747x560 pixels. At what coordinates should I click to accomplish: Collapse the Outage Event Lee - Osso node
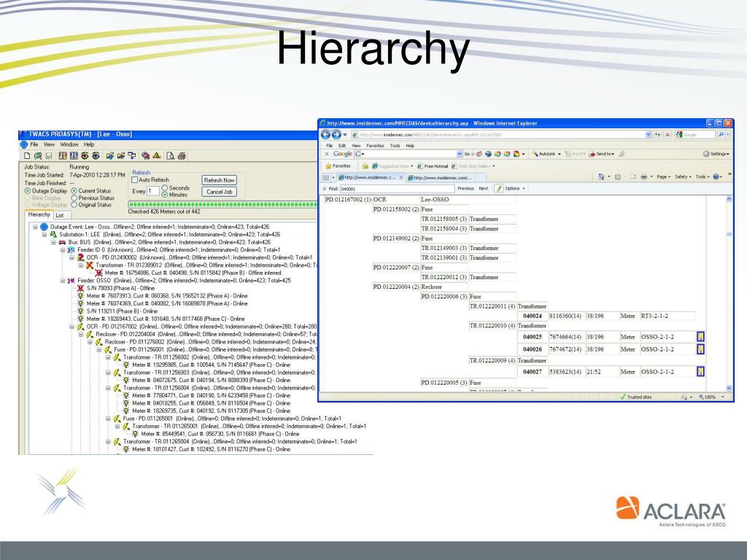(x=35, y=227)
